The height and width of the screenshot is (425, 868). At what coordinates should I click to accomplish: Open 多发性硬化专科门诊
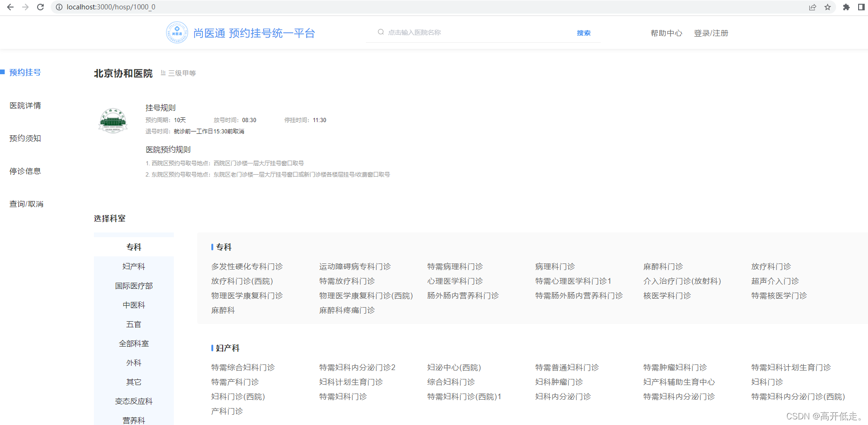click(247, 266)
